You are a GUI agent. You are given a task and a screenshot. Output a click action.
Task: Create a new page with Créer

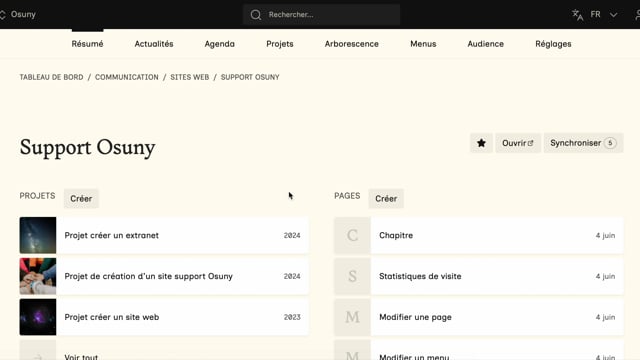(x=386, y=199)
